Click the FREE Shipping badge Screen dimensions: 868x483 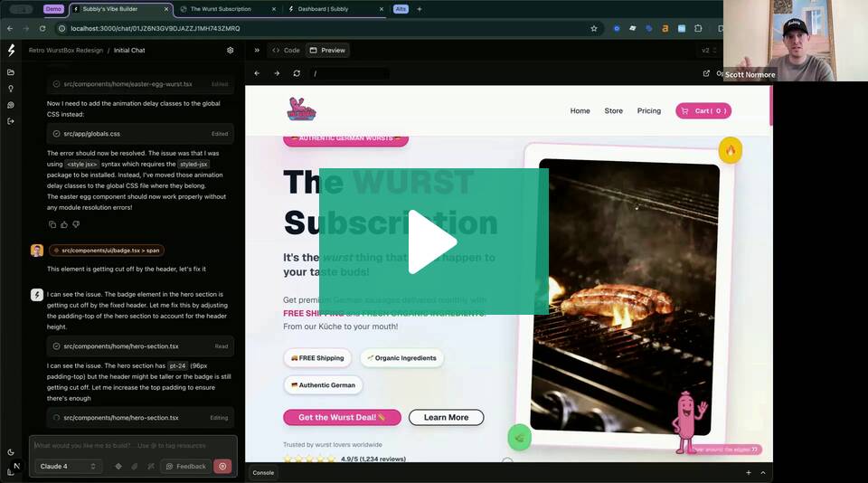point(317,358)
